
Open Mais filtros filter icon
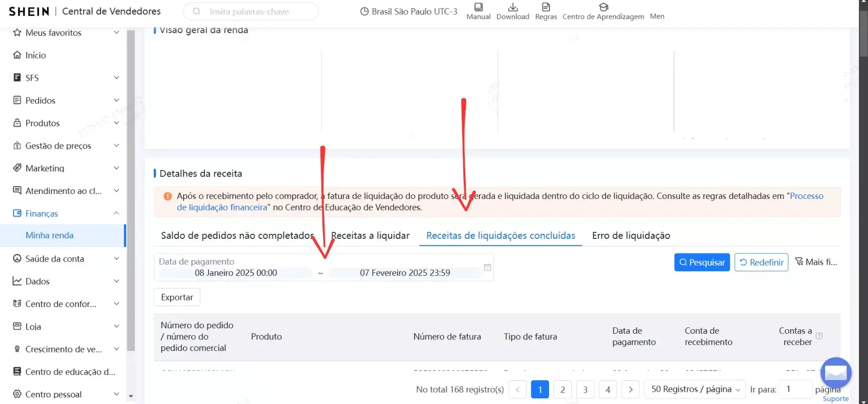799,262
